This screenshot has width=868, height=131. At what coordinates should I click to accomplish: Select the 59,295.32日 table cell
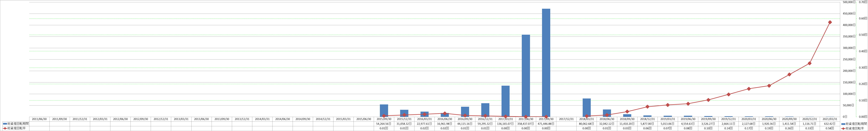[x=485, y=124]
